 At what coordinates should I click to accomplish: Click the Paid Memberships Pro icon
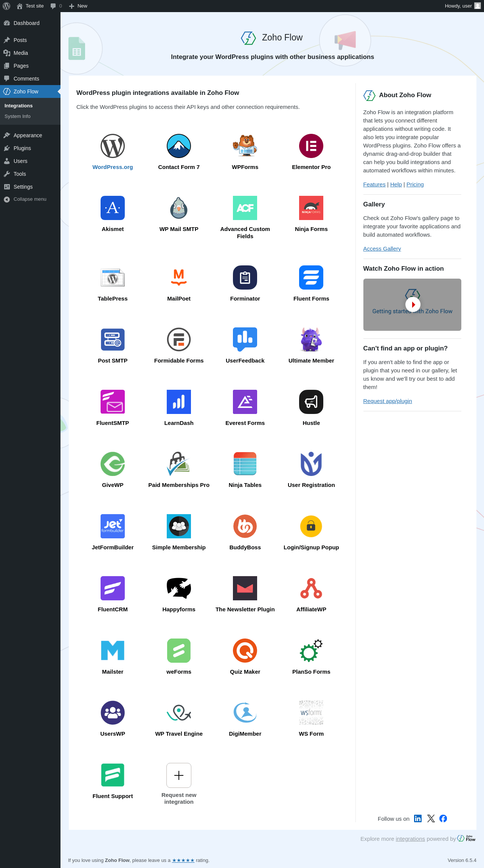179,464
